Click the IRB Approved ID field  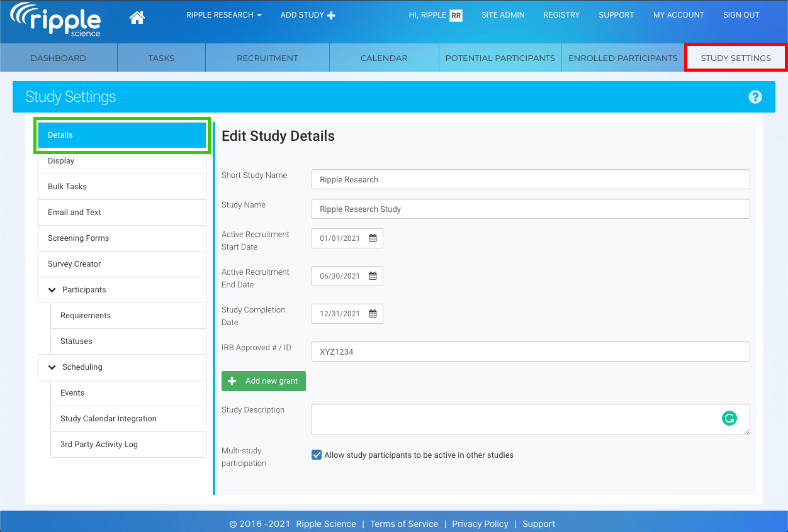click(x=530, y=352)
